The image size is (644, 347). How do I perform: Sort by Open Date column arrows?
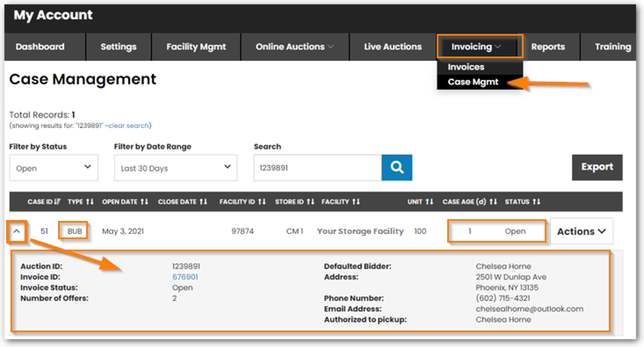pos(144,201)
